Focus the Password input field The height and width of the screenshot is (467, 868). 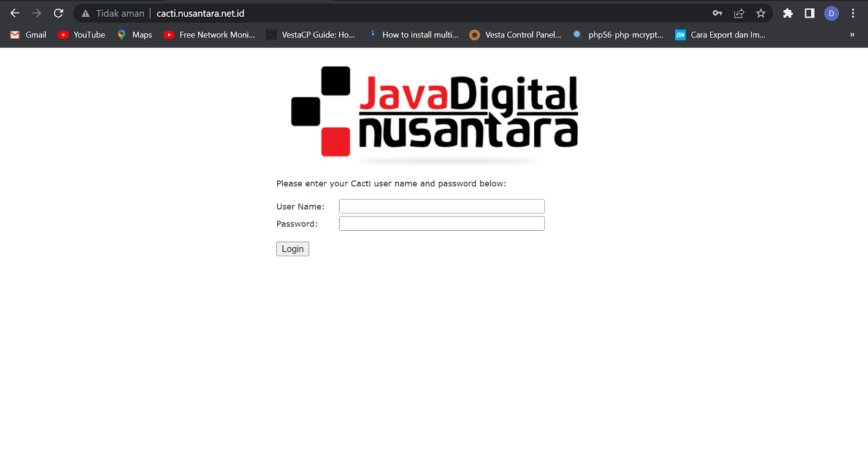[442, 224]
